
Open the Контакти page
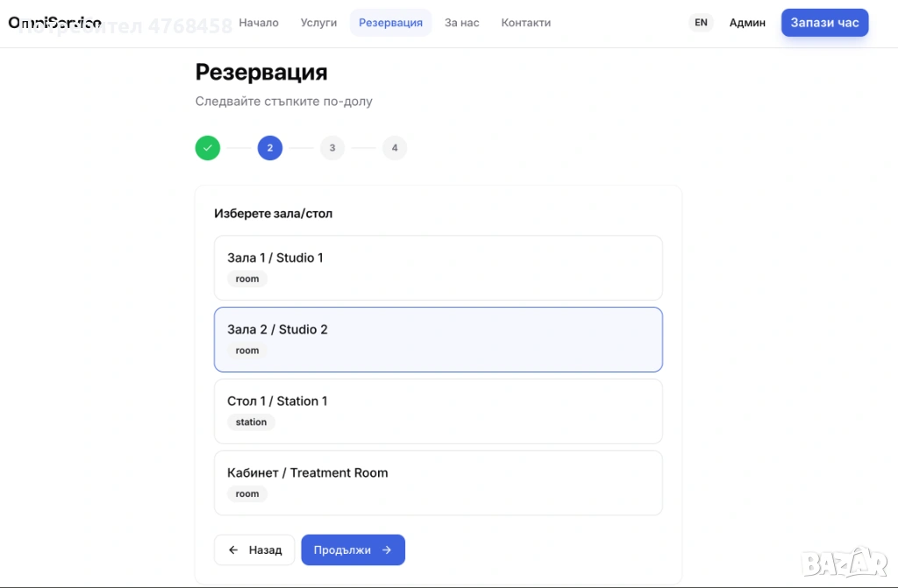tap(526, 23)
